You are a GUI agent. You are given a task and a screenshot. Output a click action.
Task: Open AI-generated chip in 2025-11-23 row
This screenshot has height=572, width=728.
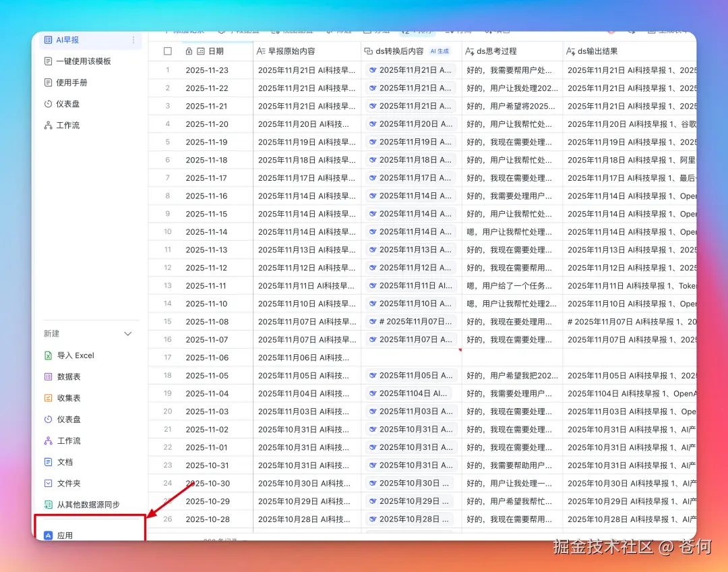point(411,70)
